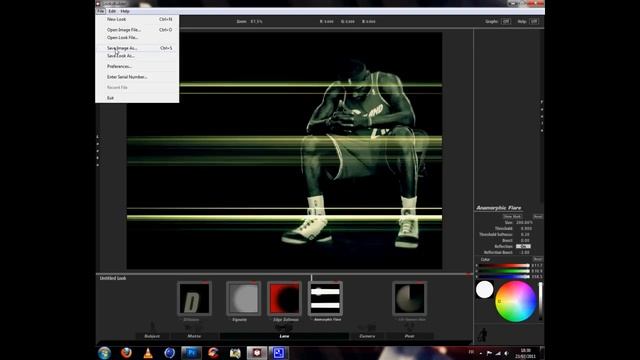
Task: Click the volume icon in the system tray
Action: coord(507,353)
